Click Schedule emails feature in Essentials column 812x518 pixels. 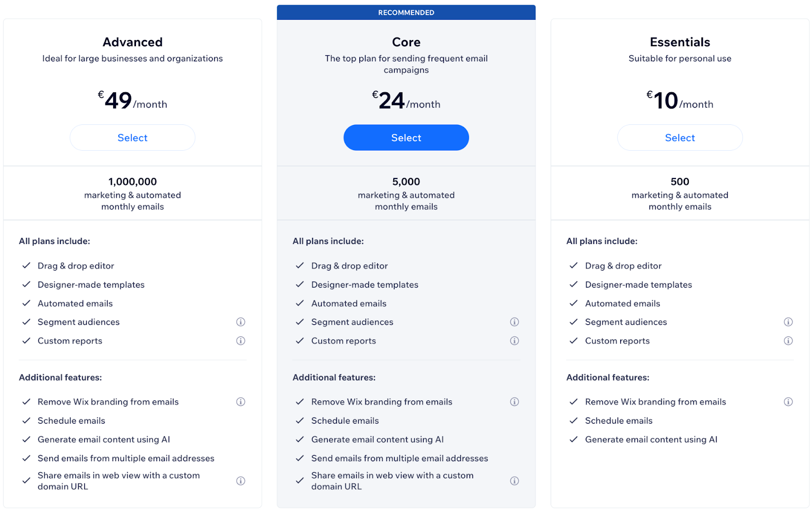pos(619,421)
